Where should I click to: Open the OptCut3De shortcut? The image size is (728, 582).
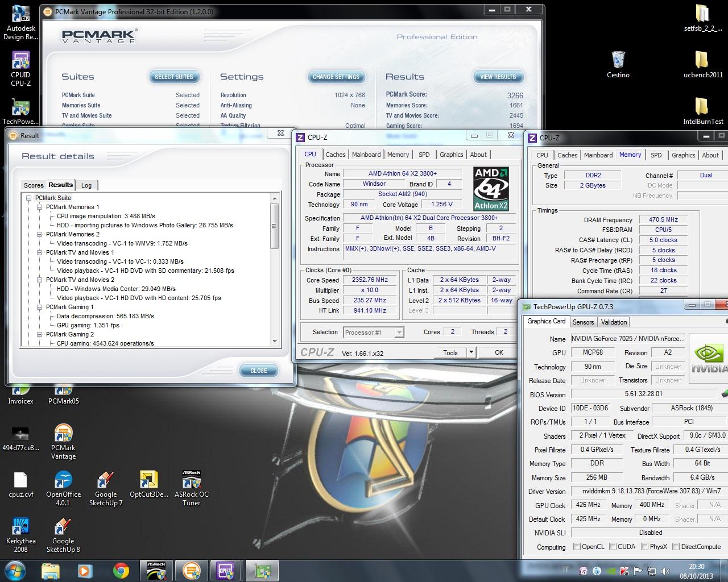point(148,485)
